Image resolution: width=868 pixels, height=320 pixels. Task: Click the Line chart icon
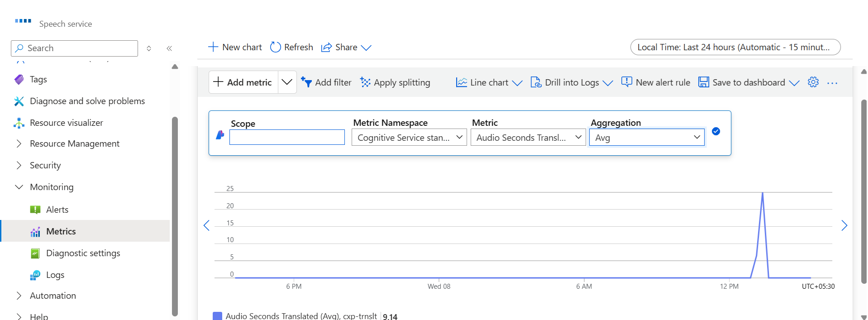(462, 82)
